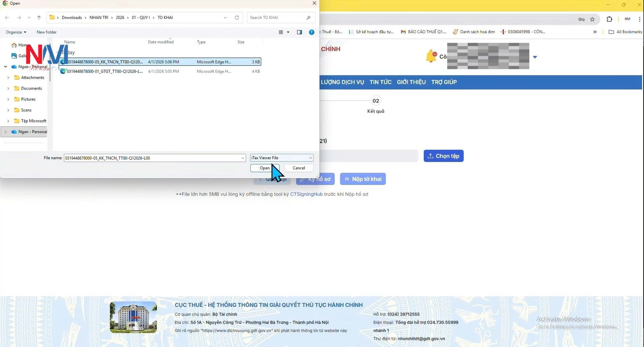The height and width of the screenshot is (347, 644).
Task: Click the notification bell icon
Action: coord(431,56)
